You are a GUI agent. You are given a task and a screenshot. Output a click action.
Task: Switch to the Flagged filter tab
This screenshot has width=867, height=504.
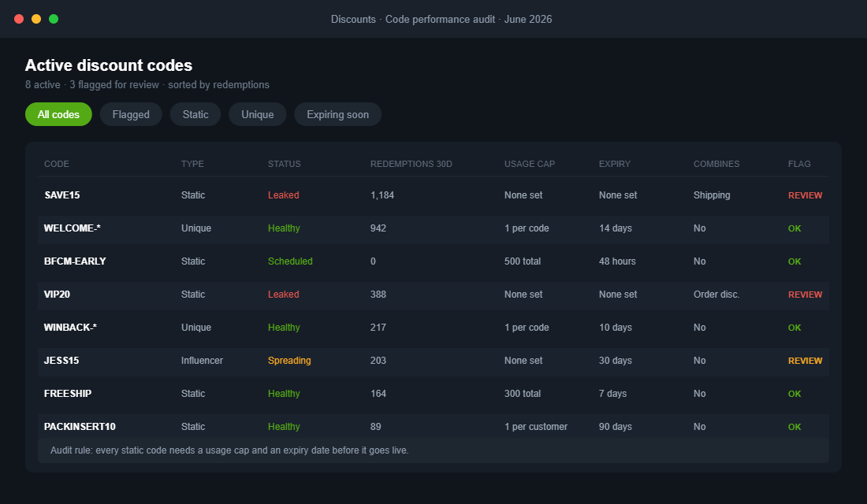pyautogui.click(x=131, y=114)
